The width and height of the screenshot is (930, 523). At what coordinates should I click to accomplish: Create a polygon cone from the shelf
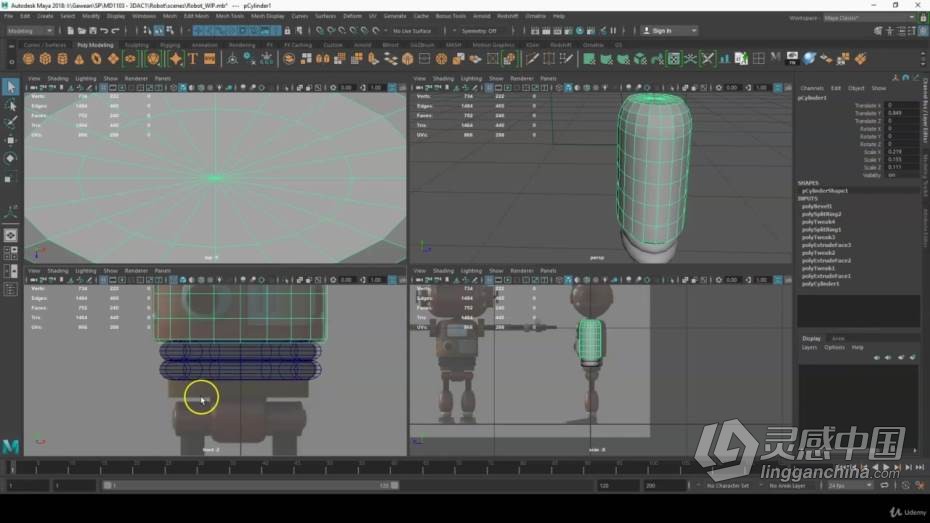(79, 59)
